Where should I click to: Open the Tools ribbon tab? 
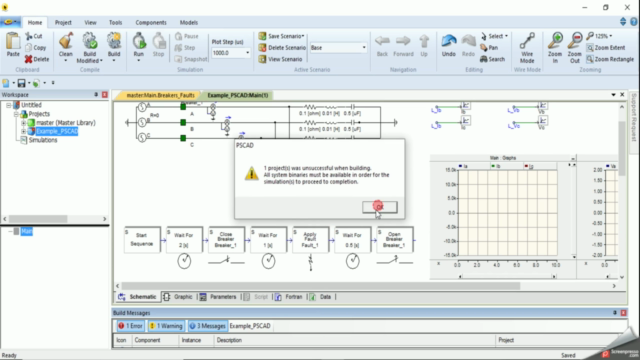[x=115, y=22]
